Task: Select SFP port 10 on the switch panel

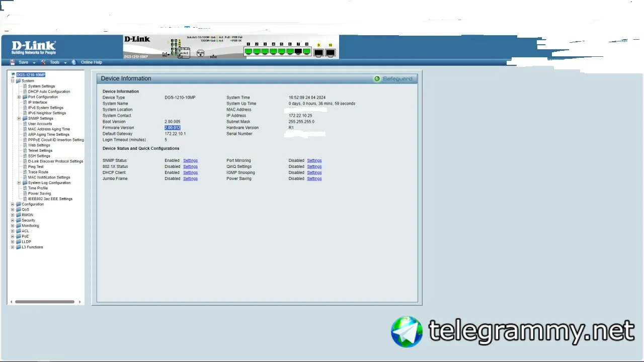Action: coord(331,52)
